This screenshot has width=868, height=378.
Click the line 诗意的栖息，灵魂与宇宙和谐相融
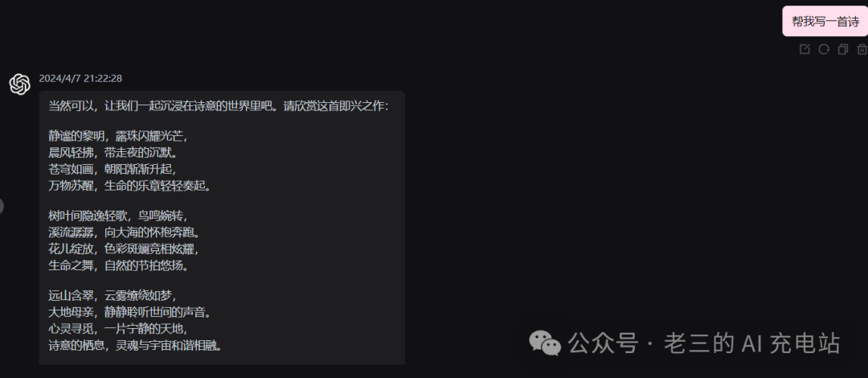[x=136, y=347]
